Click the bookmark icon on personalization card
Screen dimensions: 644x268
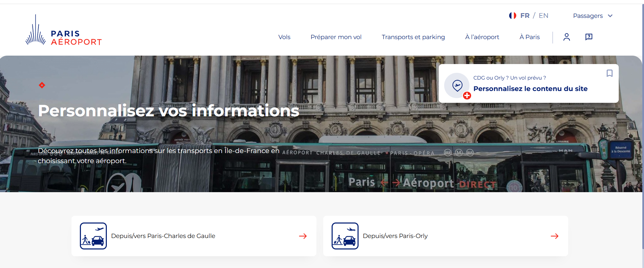click(x=609, y=73)
